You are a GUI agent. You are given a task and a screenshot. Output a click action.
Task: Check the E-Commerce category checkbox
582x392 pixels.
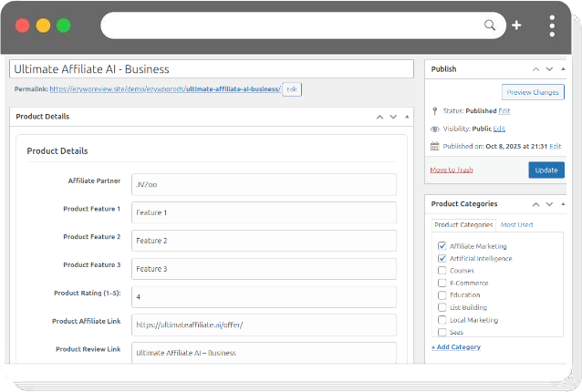point(442,283)
